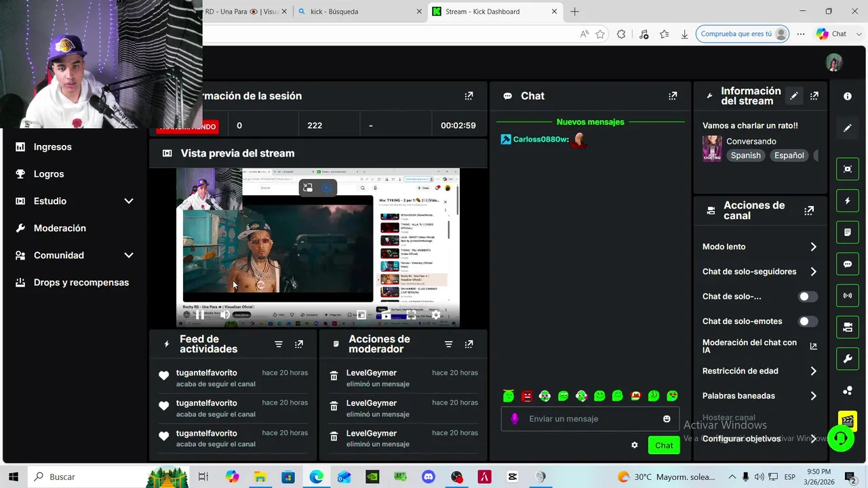
Task: Open the info icon in right sidebar
Action: coord(848,96)
